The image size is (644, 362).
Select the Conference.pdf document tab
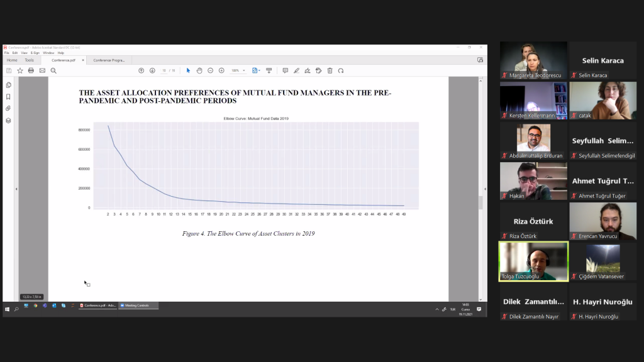tap(64, 60)
